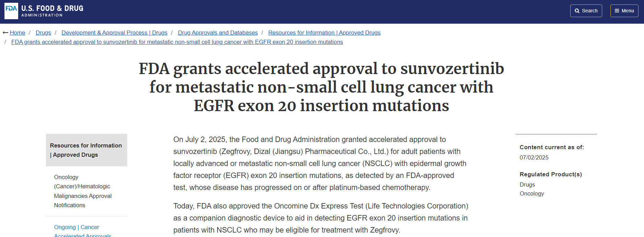Click the sunvozertinib article breadcrumb link
The width and height of the screenshot is (644, 237).
[x=177, y=42]
